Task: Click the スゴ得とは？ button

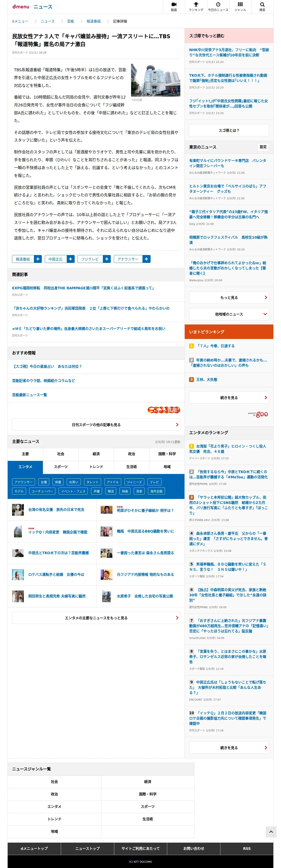Action: tap(229, 130)
